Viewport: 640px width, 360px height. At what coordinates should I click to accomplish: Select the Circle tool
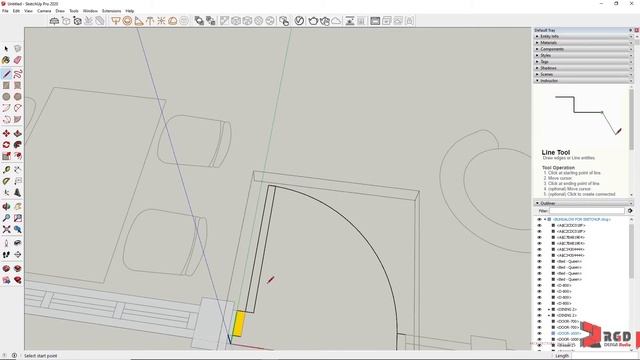[x=6, y=97]
